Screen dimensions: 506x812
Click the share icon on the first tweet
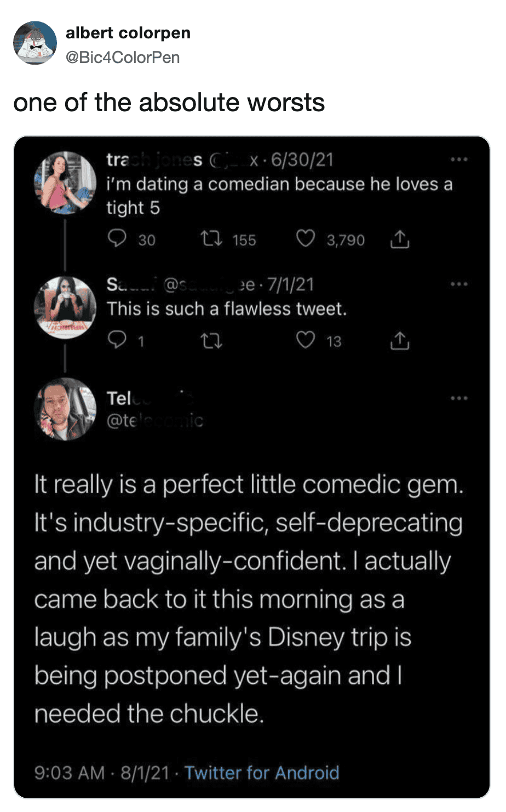click(x=400, y=239)
